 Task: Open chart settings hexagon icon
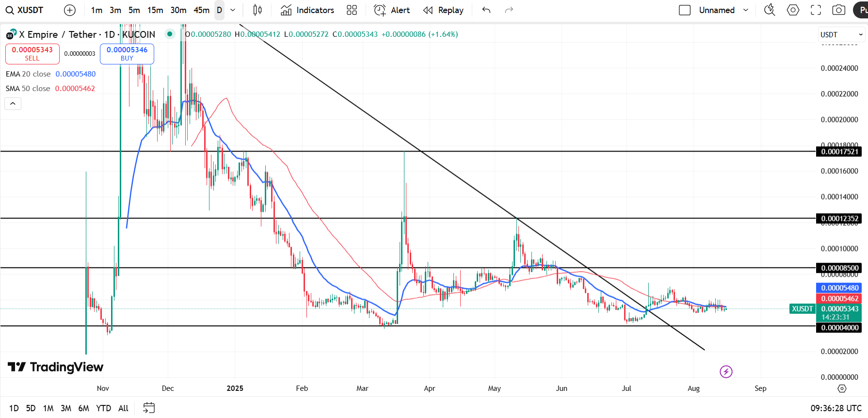(793, 10)
